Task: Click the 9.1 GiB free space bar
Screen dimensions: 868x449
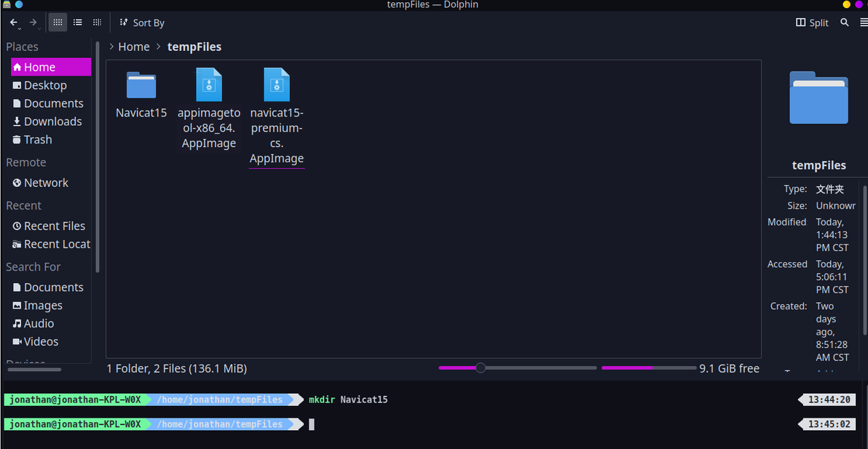Action: (649, 367)
